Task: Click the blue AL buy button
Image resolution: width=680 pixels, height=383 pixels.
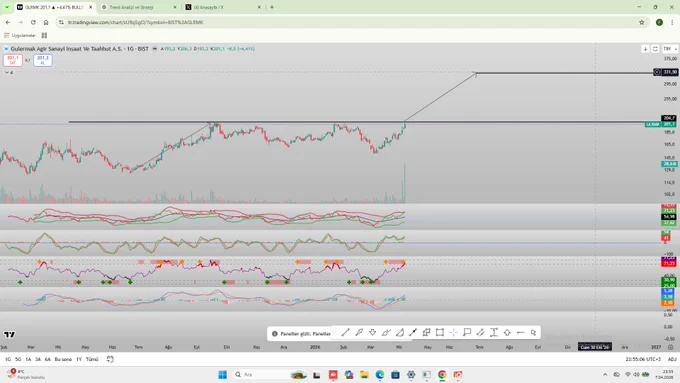Action: pyautogui.click(x=42, y=60)
